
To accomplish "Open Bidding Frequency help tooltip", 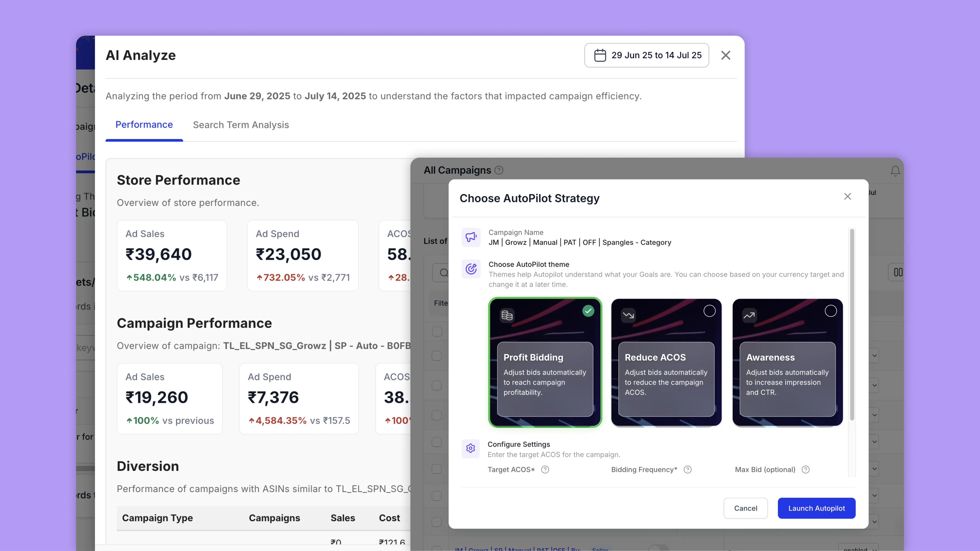I will tap(687, 470).
